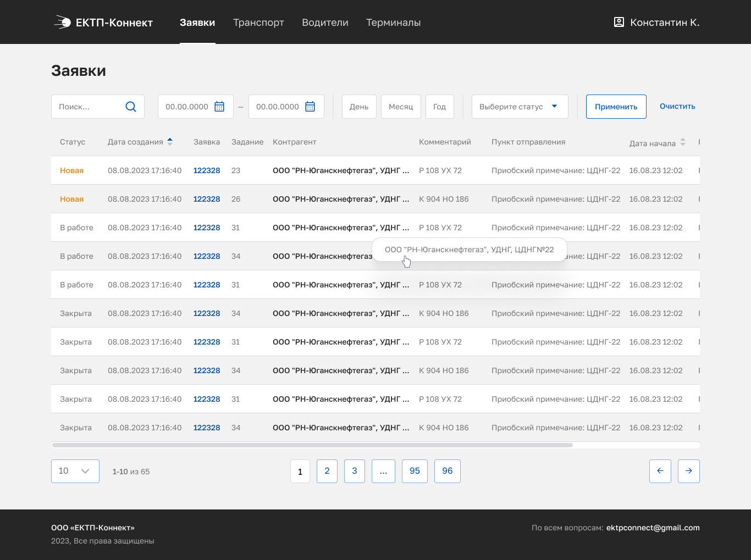Select the Месяц period filter
751x560 pixels.
[x=401, y=107]
